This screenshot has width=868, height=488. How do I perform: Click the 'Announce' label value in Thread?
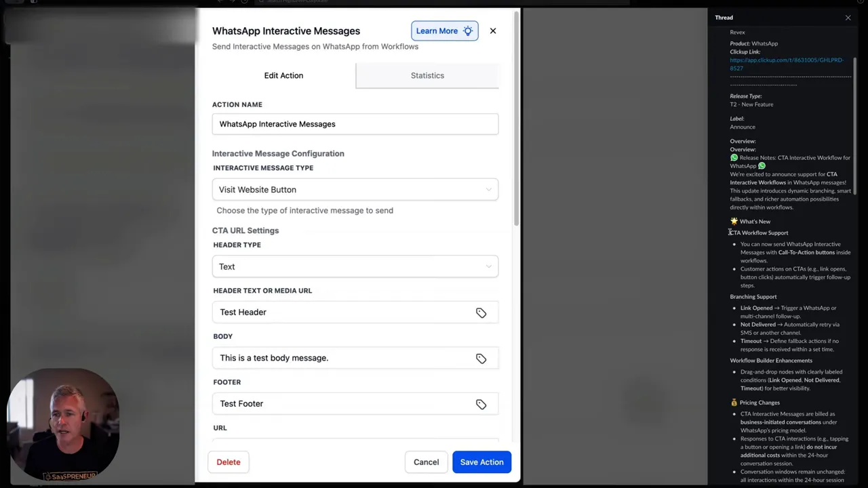pyautogui.click(x=743, y=127)
